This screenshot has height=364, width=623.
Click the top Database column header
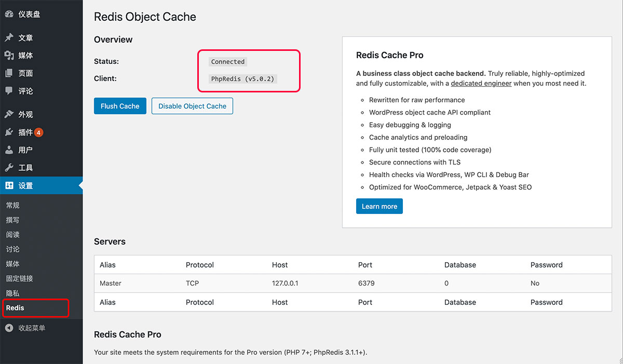(x=460, y=265)
